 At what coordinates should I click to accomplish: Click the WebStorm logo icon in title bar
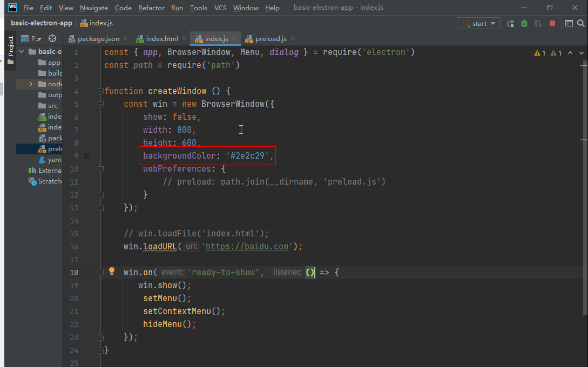point(12,8)
